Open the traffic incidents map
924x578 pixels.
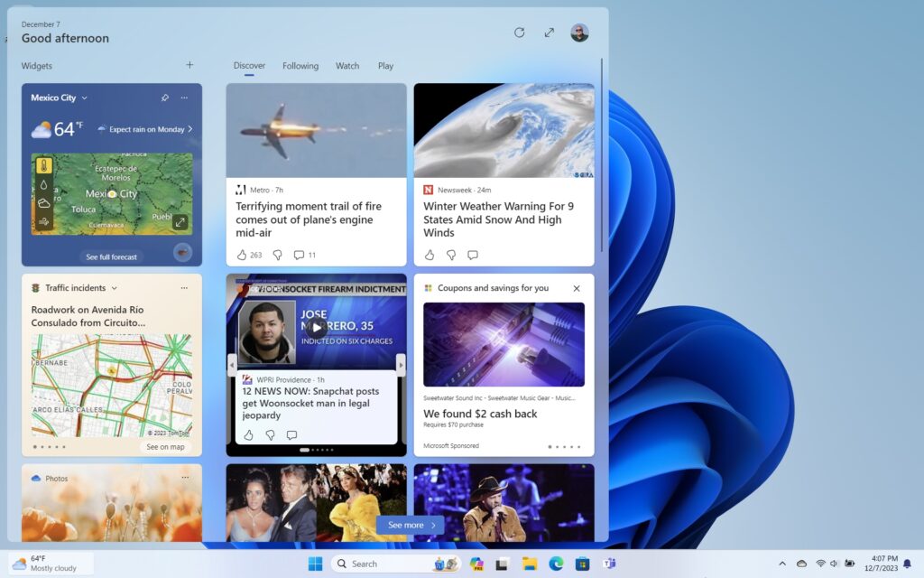[x=111, y=385]
